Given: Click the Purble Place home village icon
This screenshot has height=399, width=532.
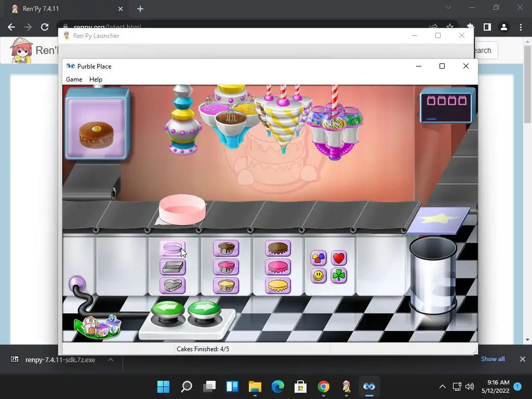Looking at the screenshot, I should coord(98,327).
